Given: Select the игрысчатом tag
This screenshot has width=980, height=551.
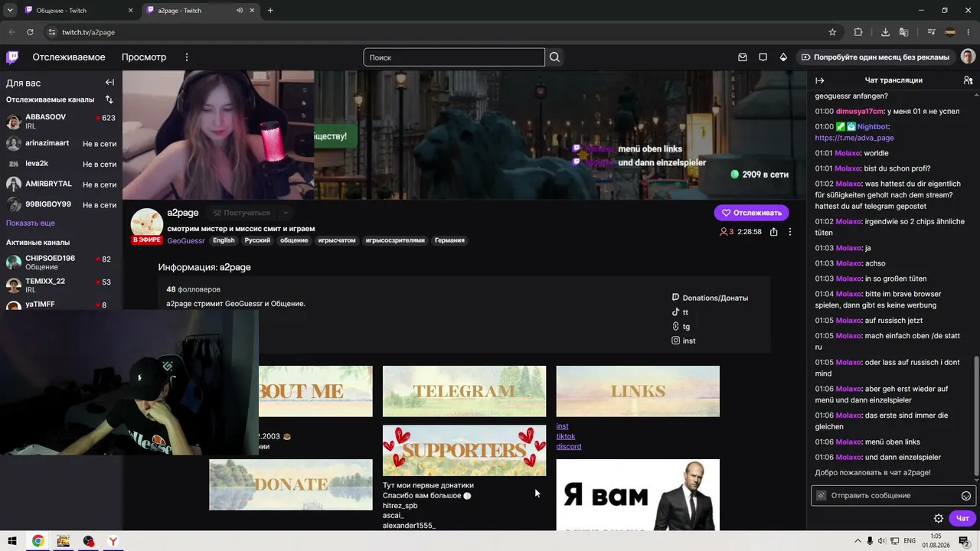Looking at the screenshot, I should click(x=337, y=240).
